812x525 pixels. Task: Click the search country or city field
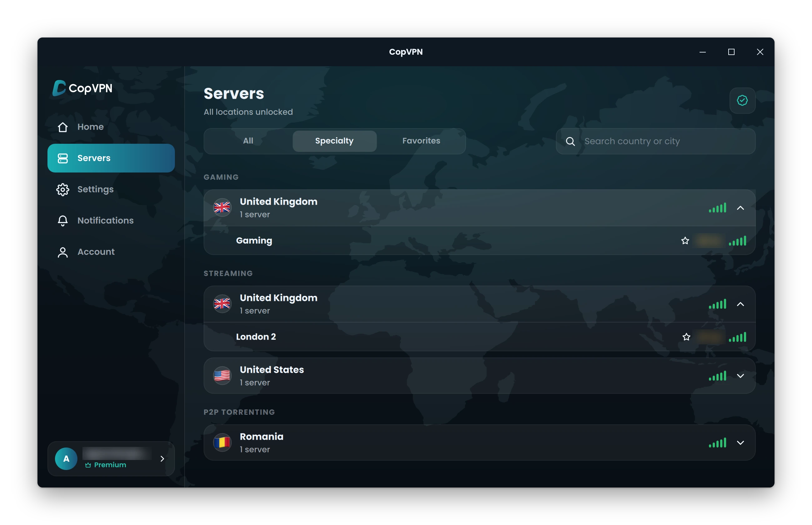pyautogui.click(x=655, y=141)
